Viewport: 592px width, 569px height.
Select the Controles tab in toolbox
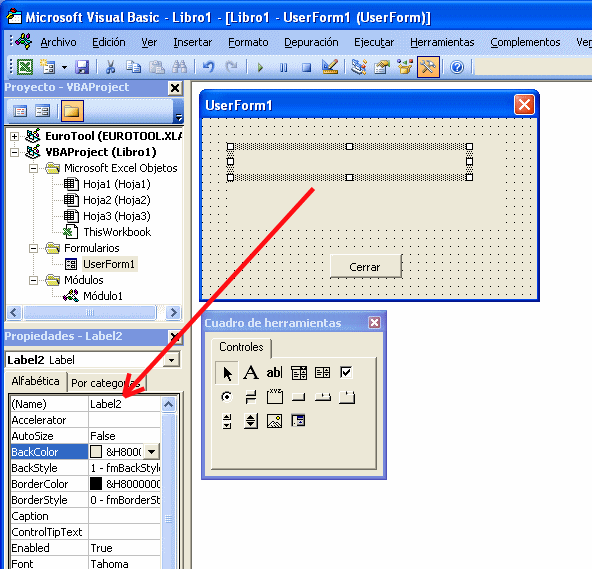click(241, 347)
